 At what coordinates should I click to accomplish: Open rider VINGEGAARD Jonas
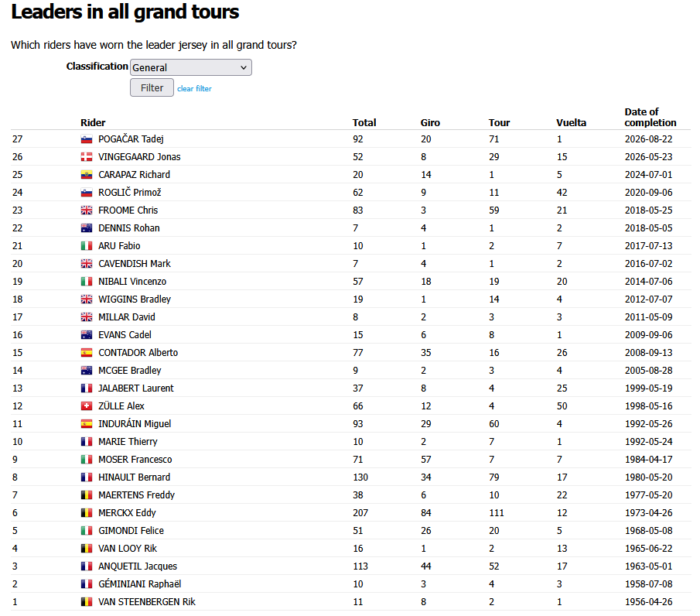[x=139, y=157]
